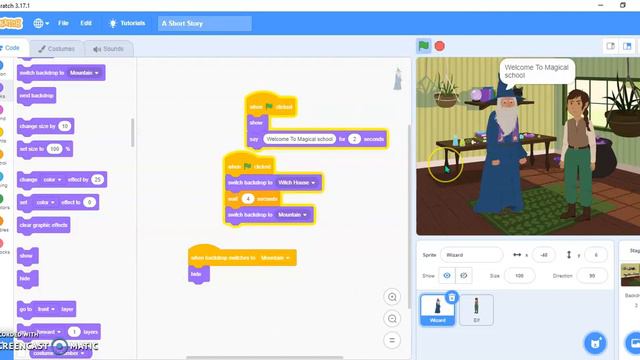Open front dropdown in go to layer block
Image resolution: width=640 pixels, height=360 pixels.
coord(47,309)
